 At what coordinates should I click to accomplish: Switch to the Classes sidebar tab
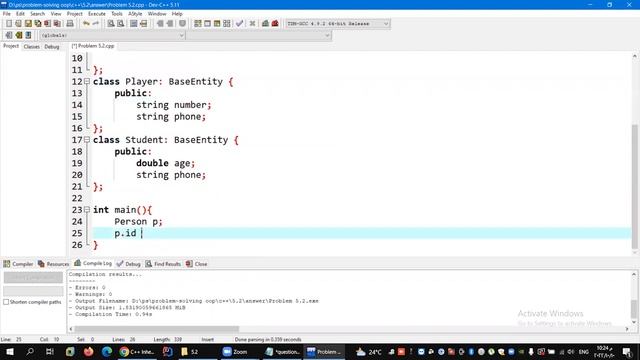(31, 47)
